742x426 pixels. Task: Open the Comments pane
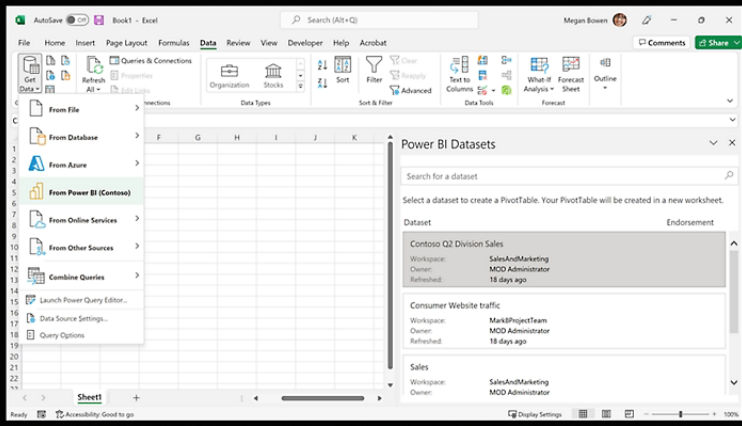pos(662,43)
